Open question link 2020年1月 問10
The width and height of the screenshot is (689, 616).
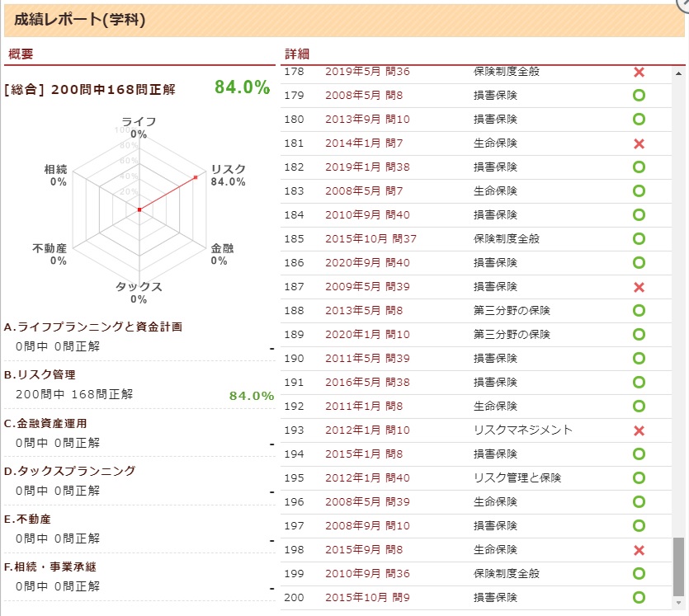[367, 335]
